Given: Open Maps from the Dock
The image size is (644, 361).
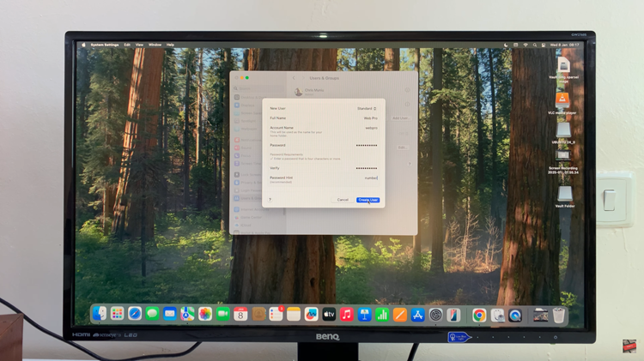Looking at the screenshot, I should [x=188, y=314].
